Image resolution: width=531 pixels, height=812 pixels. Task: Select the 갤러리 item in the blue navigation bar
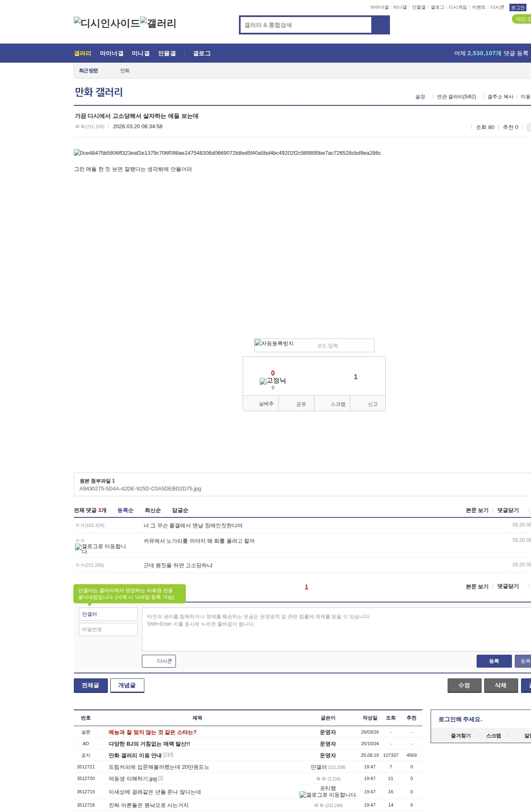(x=83, y=53)
